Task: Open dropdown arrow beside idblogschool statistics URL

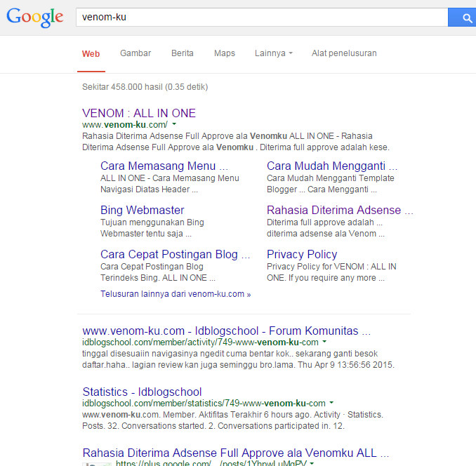Action: coord(331,403)
